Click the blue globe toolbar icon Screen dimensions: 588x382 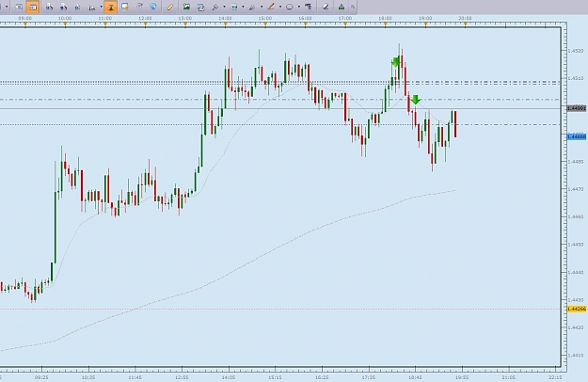tap(153, 7)
